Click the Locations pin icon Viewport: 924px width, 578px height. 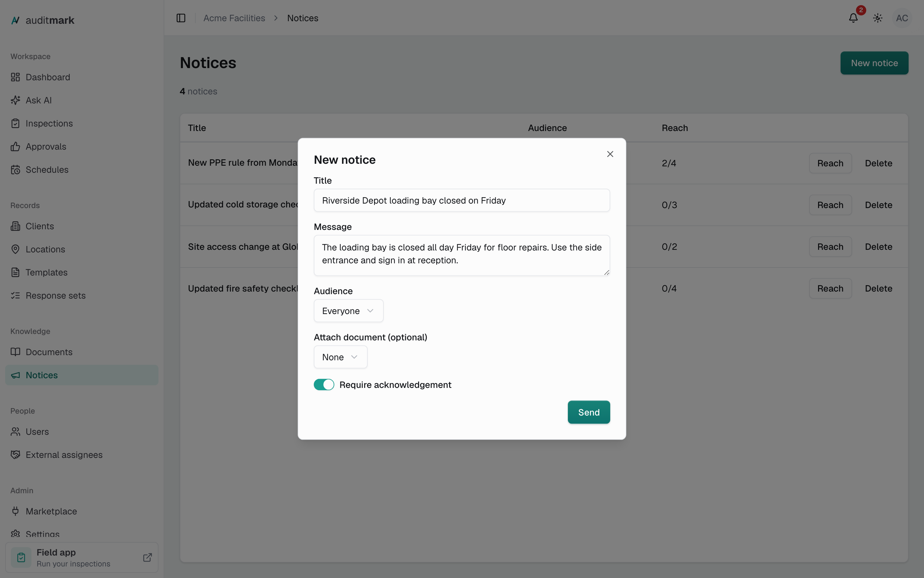pos(15,249)
